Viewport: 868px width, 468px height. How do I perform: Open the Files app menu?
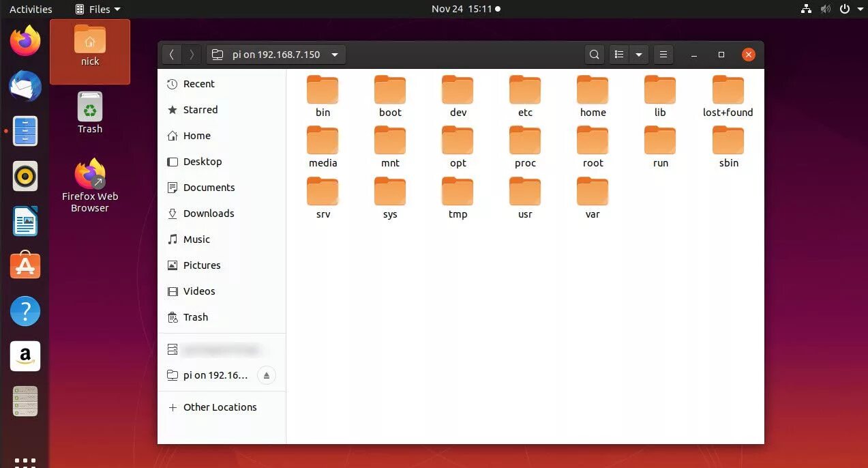click(96, 9)
